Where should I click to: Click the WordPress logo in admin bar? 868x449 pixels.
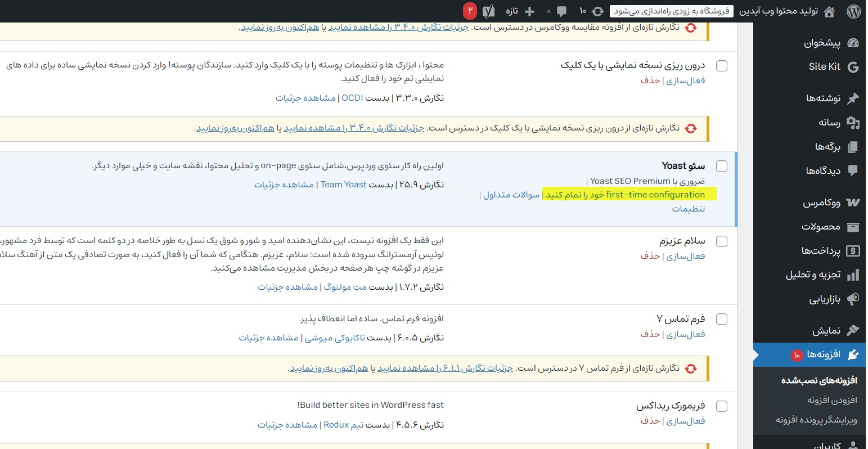853,11
